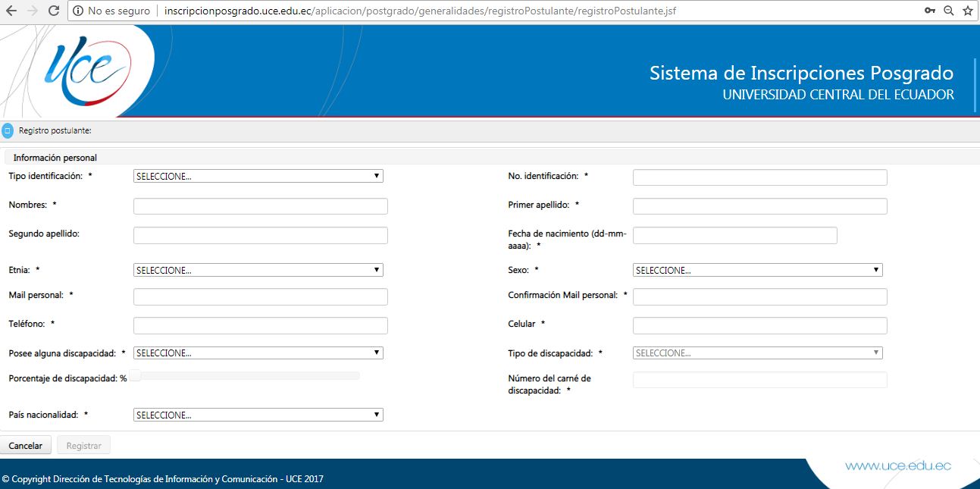
Task: Click the bookmark star icon
Action: coord(967,11)
